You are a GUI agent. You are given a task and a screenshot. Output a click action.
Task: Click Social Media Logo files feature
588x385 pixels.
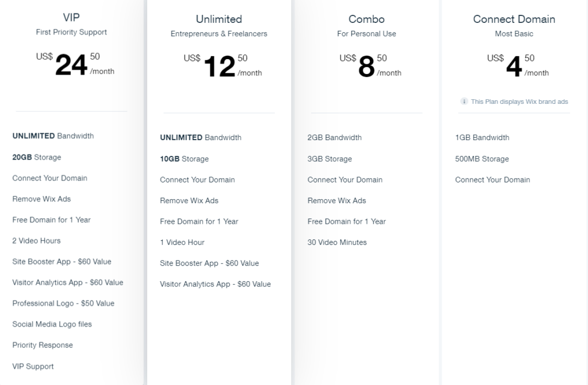click(52, 324)
